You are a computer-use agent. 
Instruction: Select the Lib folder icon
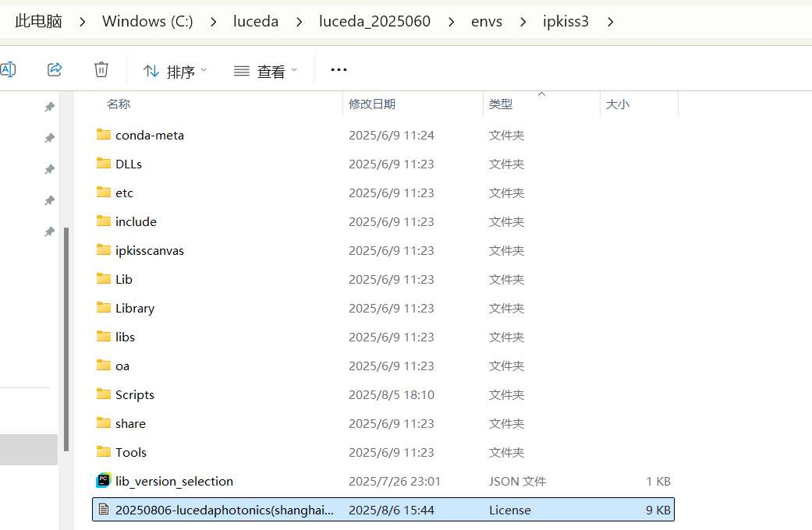point(104,279)
